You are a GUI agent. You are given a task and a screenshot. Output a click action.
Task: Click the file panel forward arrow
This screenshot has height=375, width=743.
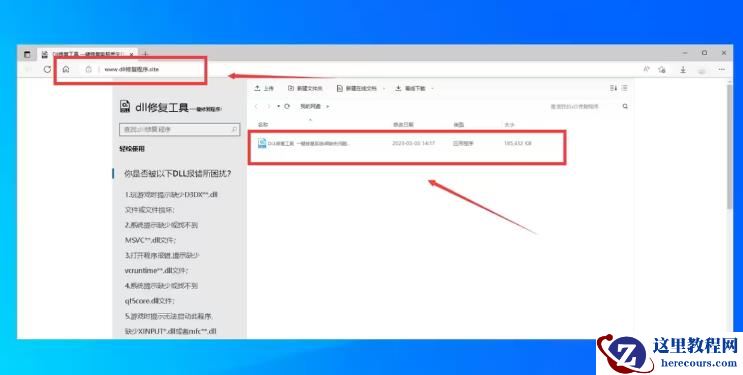point(269,107)
